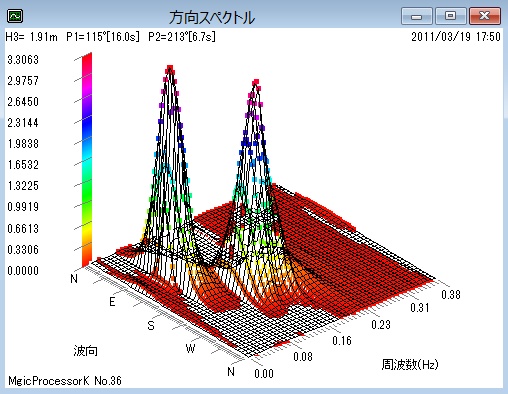Click the P1=115°[16.0s] peak readout
The width and height of the screenshot is (508, 394).
tap(103, 37)
